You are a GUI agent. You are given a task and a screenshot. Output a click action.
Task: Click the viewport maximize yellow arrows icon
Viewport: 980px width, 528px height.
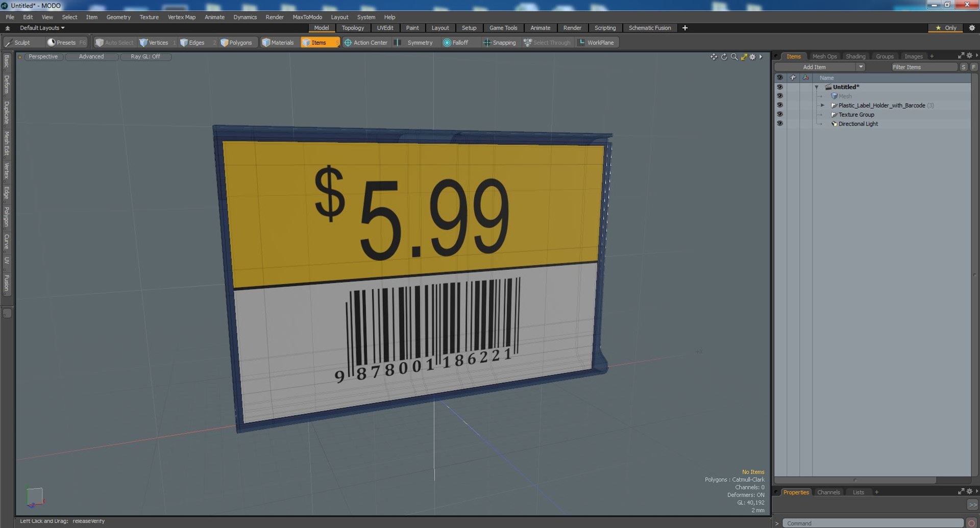[x=744, y=57]
